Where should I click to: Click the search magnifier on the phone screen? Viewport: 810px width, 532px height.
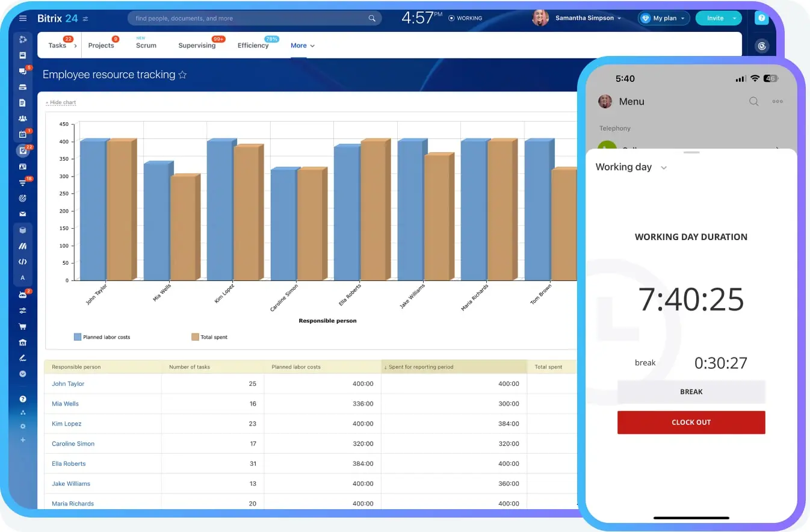point(753,102)
